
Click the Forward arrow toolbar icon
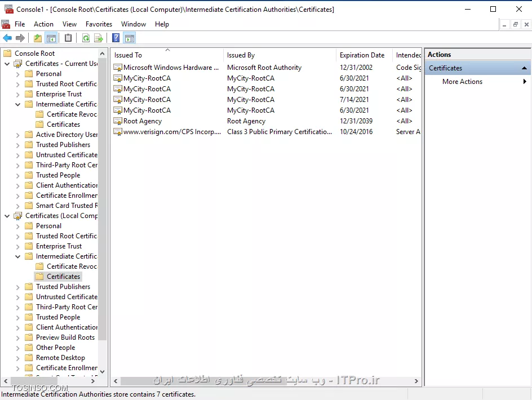click(x=20, y=38)
